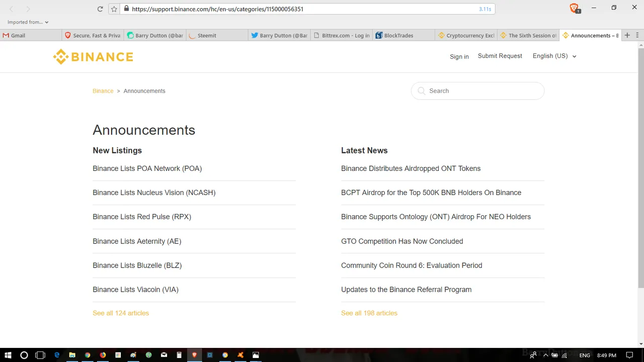Image resolution: width=644 pixels, height=362 pixels.
Task: Bookmark this page with the star icon
Action: coord(114,9)
